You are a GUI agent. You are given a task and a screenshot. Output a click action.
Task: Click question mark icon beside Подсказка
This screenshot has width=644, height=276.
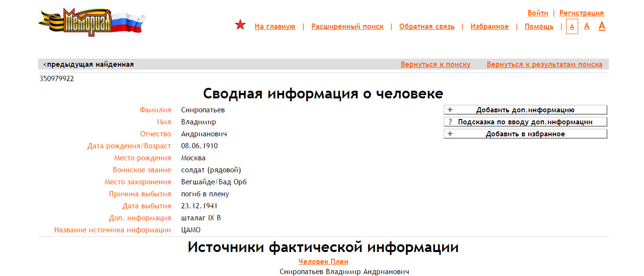click(450, 122)
